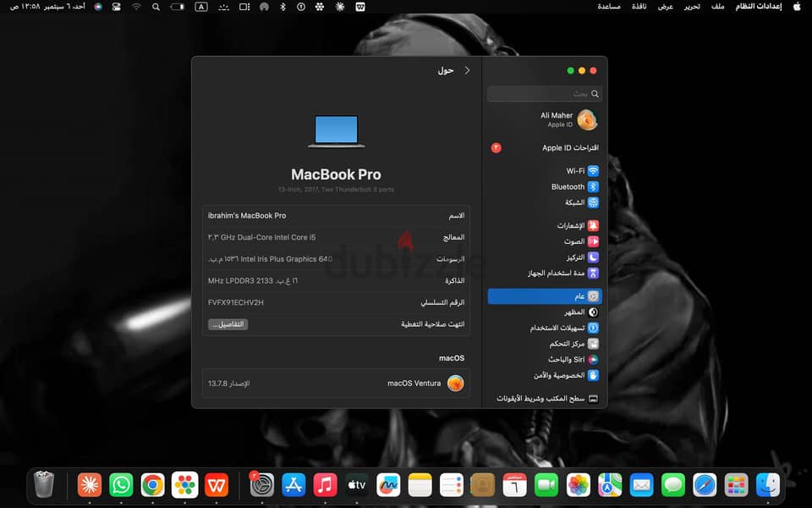Screen dimensions: 812x508
Task: Open Calendar from the Dock
Action: [515, 486]
